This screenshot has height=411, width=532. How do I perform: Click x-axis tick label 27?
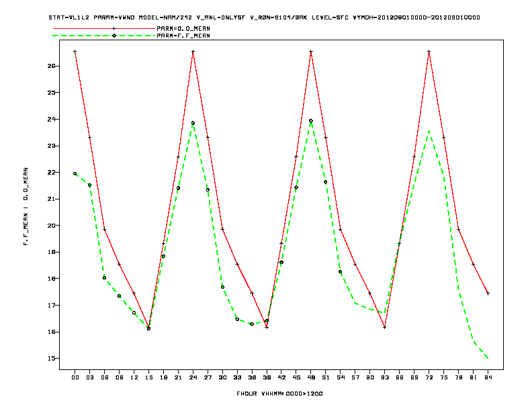point(208,377)
